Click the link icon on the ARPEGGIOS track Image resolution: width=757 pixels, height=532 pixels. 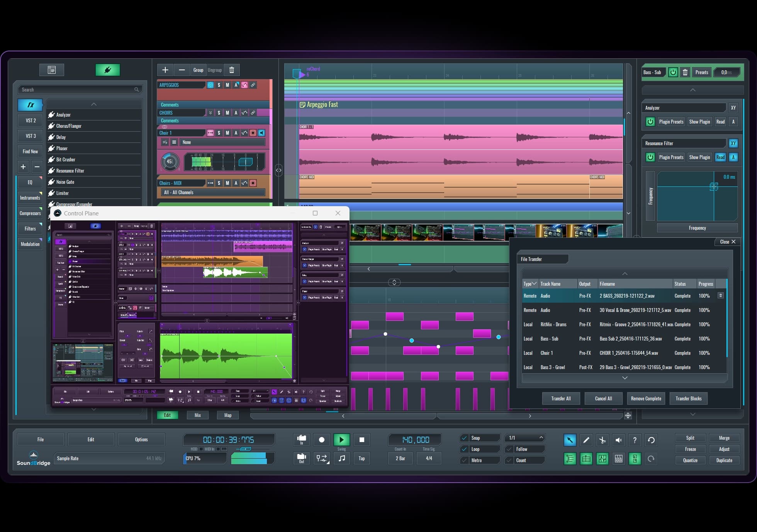[x=253, y=85]
